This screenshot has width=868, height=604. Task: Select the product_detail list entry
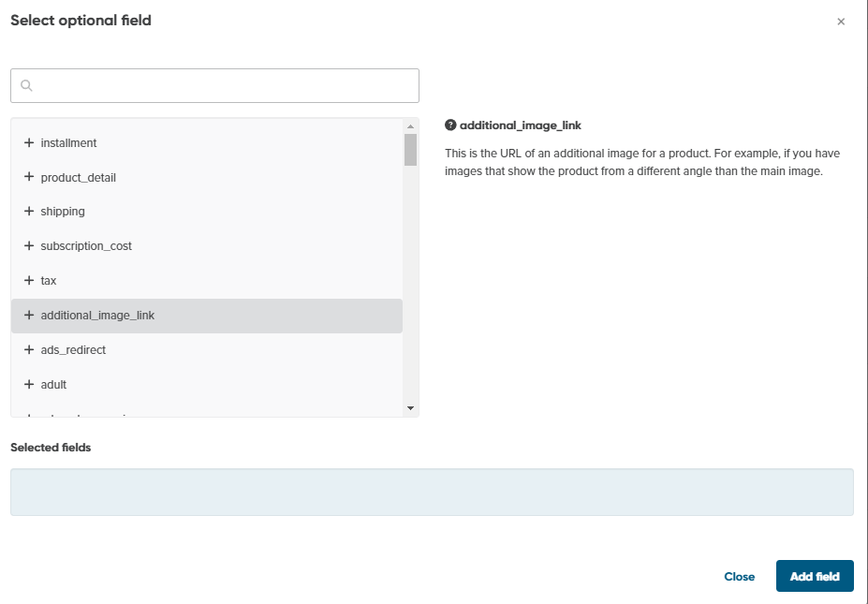click(78, 178)
